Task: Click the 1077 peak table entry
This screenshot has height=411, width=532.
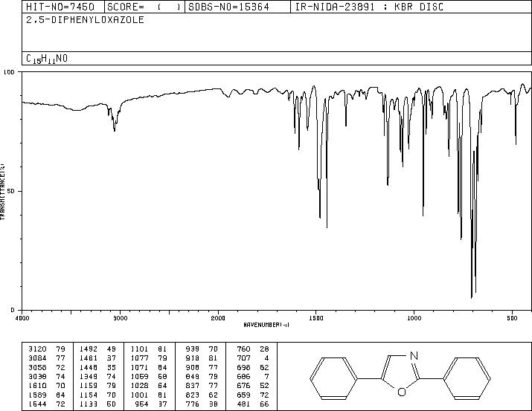Action: click(149, 358)
